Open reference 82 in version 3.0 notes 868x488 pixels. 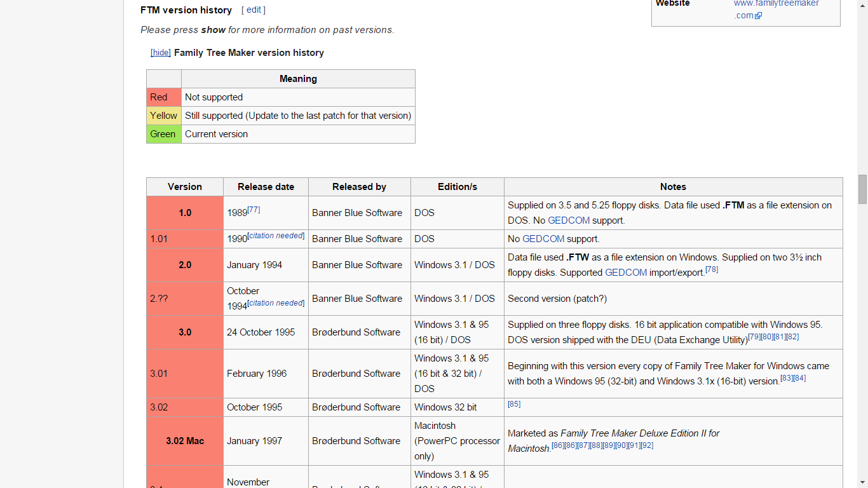pyautogui.click(x=792, y=337)
